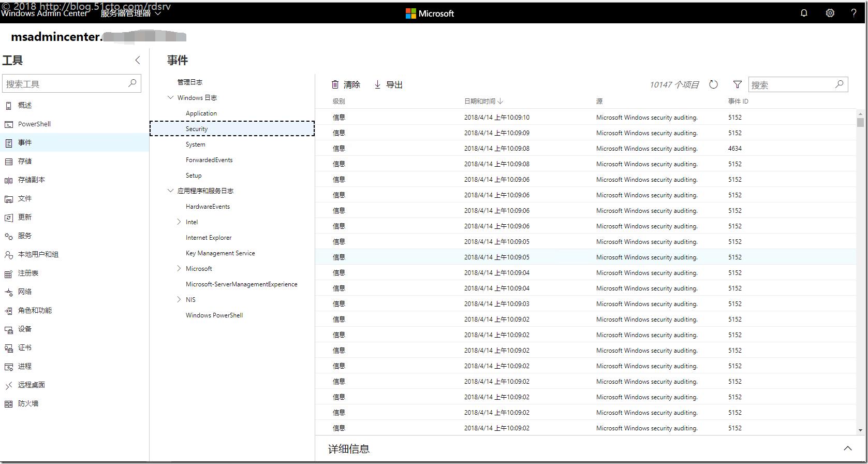
Task: Click the 本地用户和组 users icon
Action: 8,255
